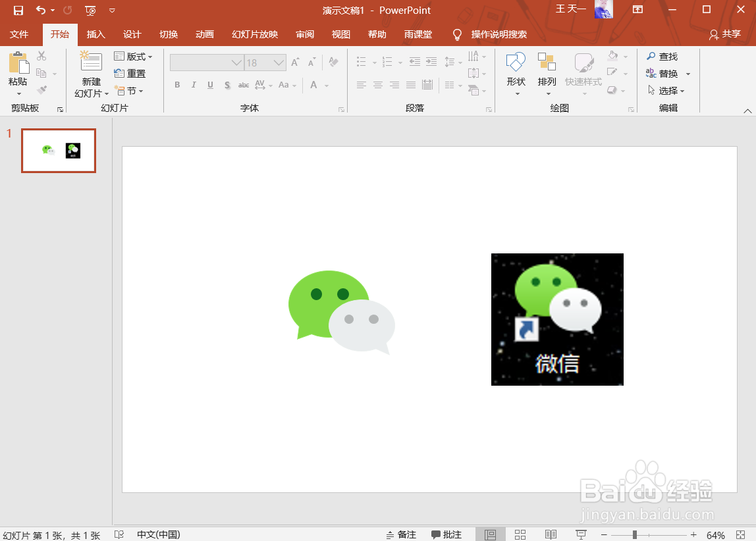This screenshot has width=756, height=541.
Task: Click the 新建幻灯片 new slide icon
Action: pyautogui.click(x=91, y=62)
